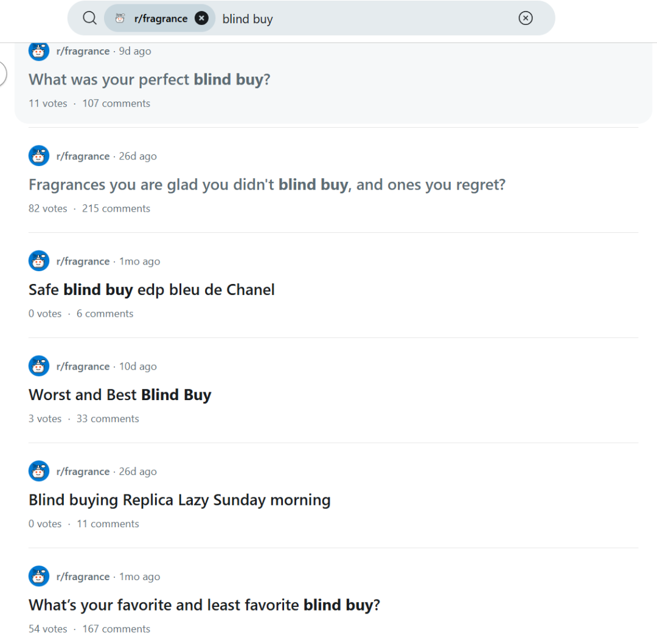This screenshot has width=657, height=644.
Task: Click the avatar above 'Safe blind buy edp bleu de Chanel'
Action: point(39,261)
